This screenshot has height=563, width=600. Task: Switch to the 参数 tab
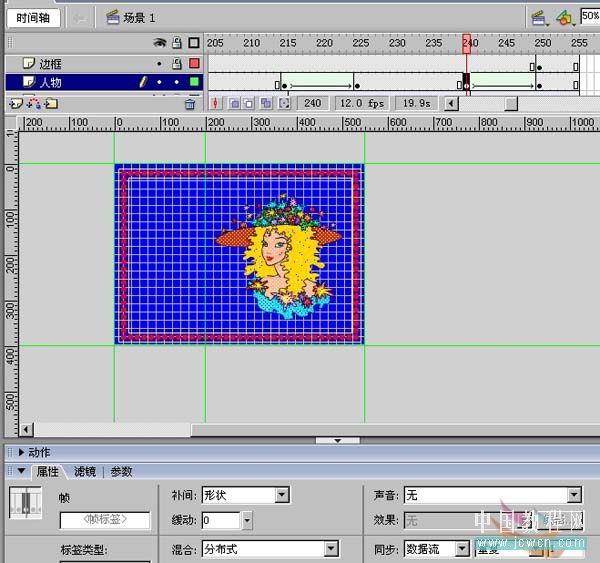coord(121,472)
